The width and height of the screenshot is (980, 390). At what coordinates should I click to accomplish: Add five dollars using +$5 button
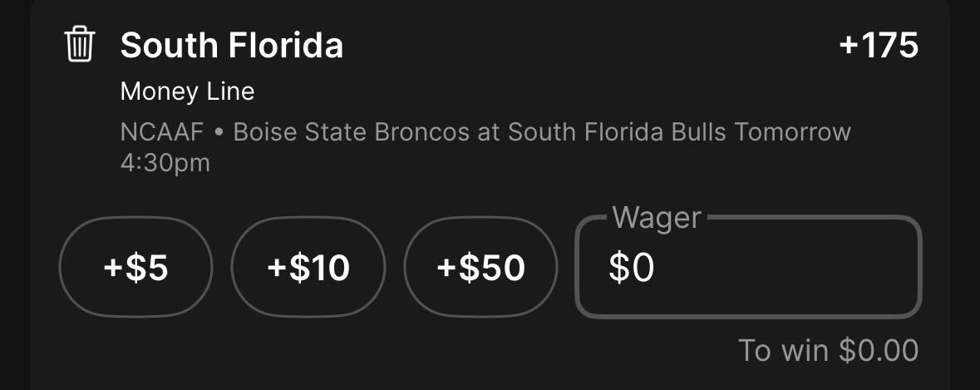click(135, 267)
